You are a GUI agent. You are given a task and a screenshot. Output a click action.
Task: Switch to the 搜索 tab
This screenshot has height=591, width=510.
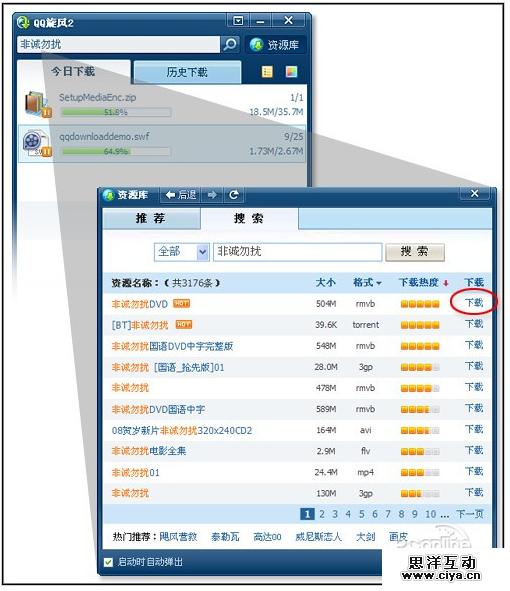[x=249, y=218]
